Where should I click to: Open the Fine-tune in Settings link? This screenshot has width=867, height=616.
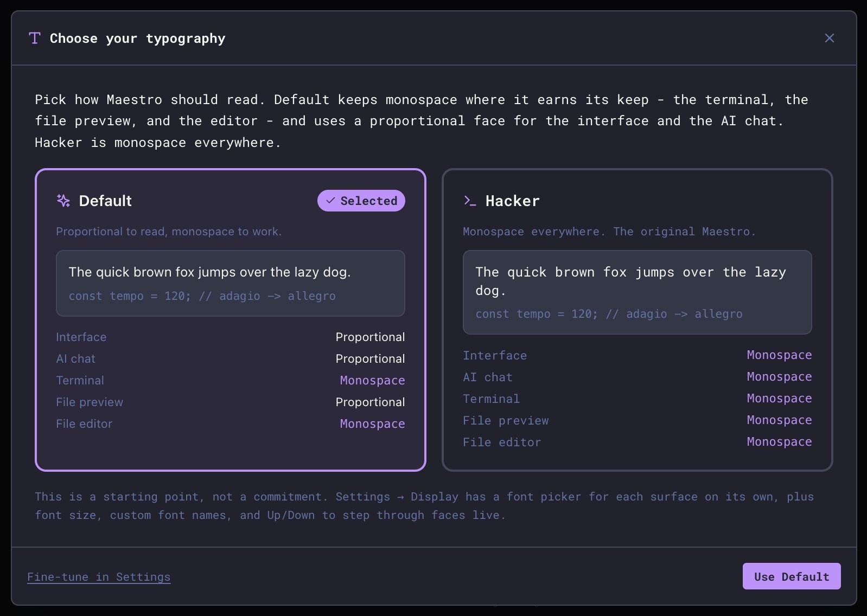pyautogui.click(x=99, y=577)
